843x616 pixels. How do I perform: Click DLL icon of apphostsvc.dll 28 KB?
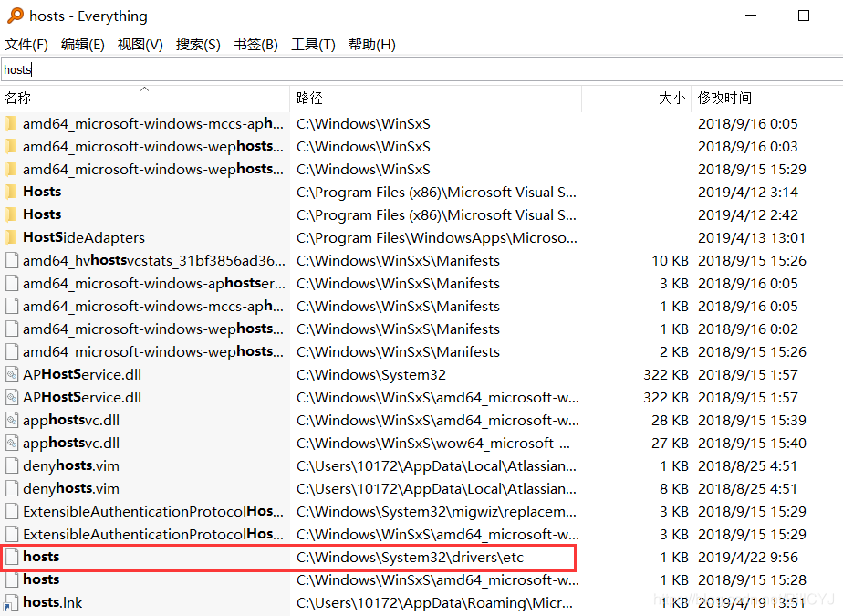pyautogui.click(x=11, y=420)
